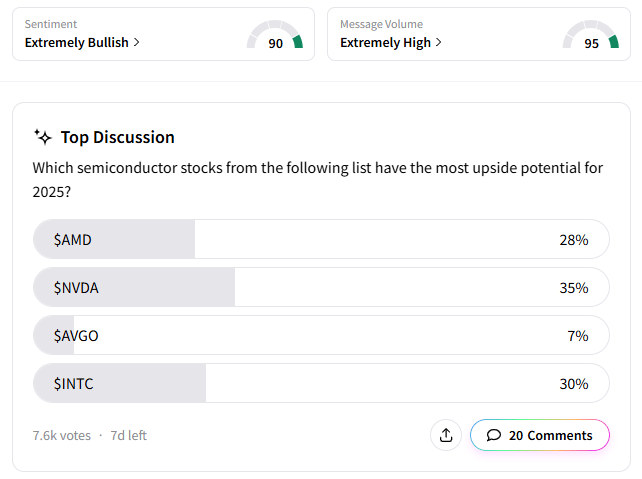Viewport: 642px width, 479px height.
Task: Click the 7.6k votes count
Action: coord(62,435)
